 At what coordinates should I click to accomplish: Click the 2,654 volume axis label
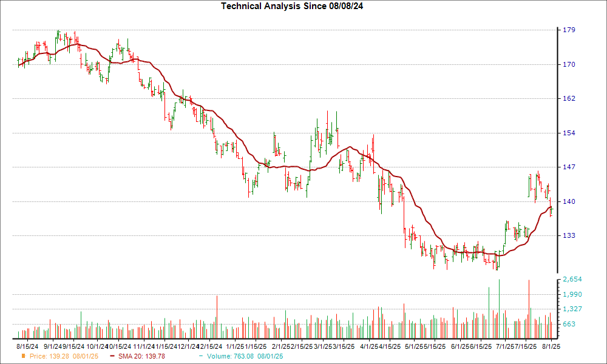pos(572,279)
